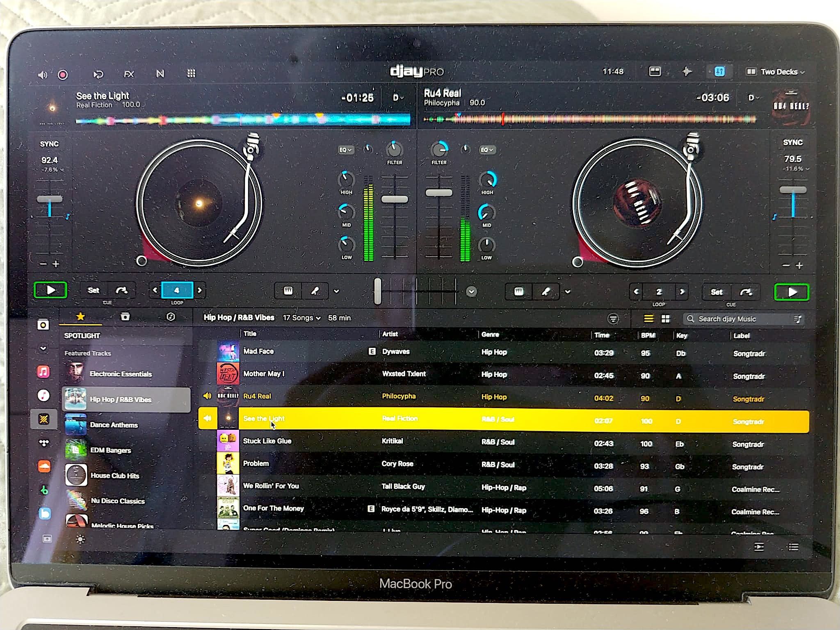Select the Dance Anthems playlist
Image resolution: width=840 pixels, height=630 pixels.
[126, 425]
